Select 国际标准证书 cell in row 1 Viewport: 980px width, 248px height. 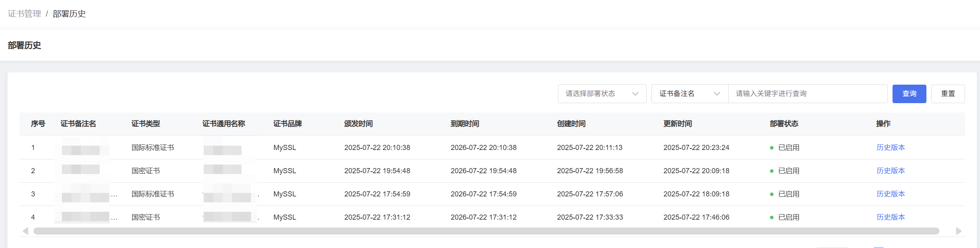[x=153, y=148]
